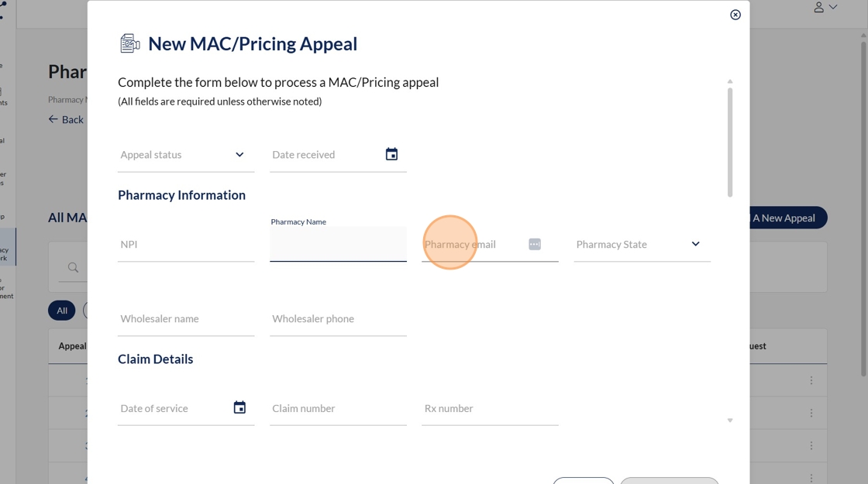This screenshot has width=868, height=484.
Task: Click the Back arrow link
Action: 66,119
